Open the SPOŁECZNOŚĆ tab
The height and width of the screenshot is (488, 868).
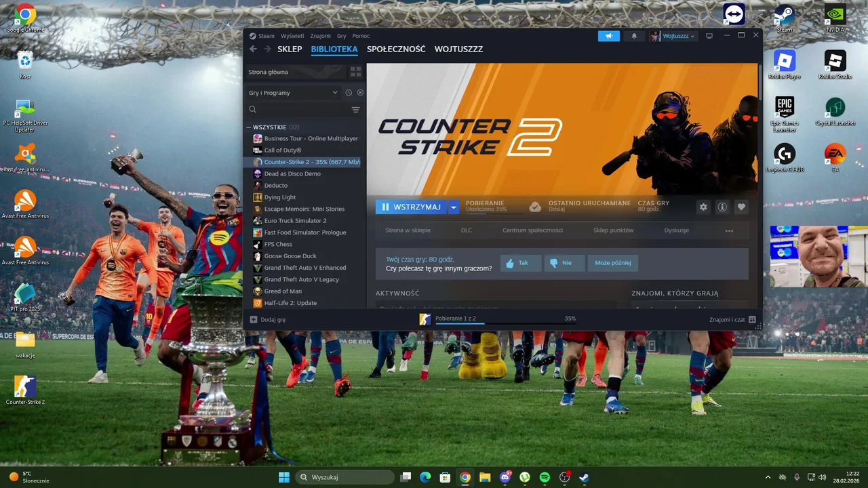(x=396, y=49)
